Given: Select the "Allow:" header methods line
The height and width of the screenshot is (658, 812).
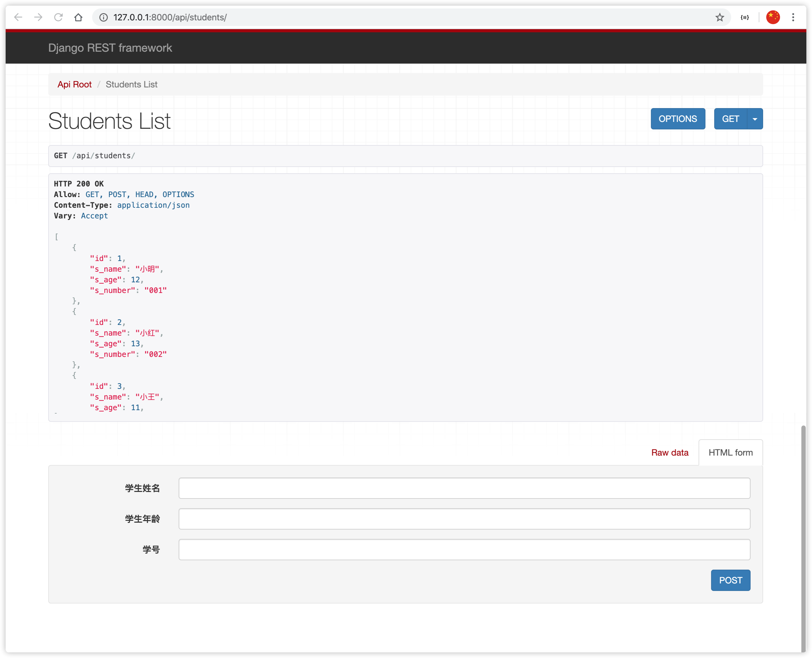Looking at the screenshot, I should [124, 195].
